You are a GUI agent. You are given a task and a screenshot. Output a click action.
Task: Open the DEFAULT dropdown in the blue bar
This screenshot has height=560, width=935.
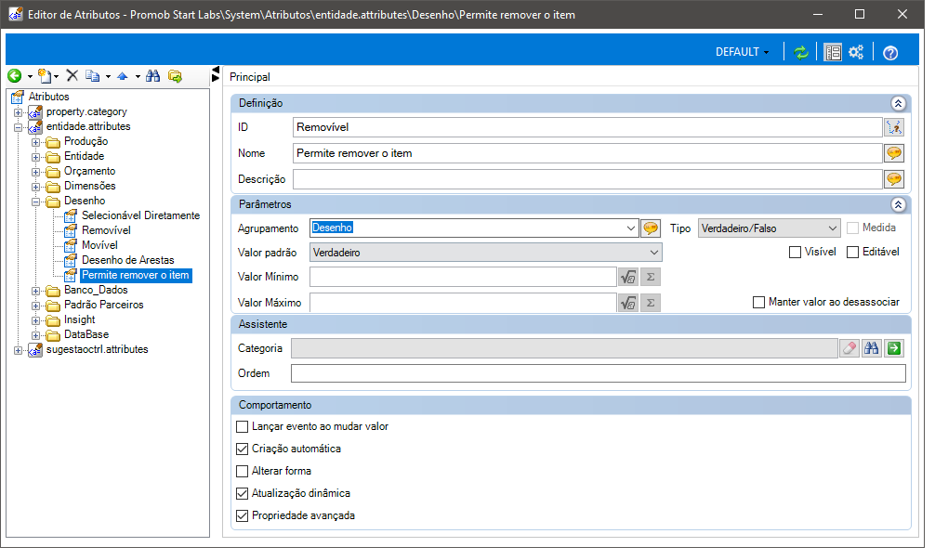[742, 52]
